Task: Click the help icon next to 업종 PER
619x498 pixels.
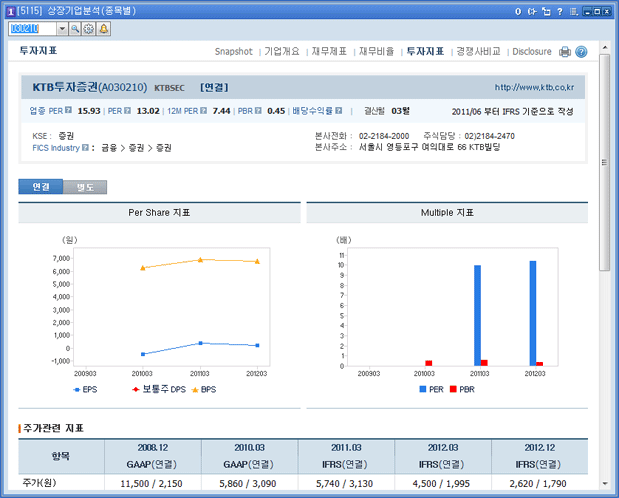Action: 69,111
